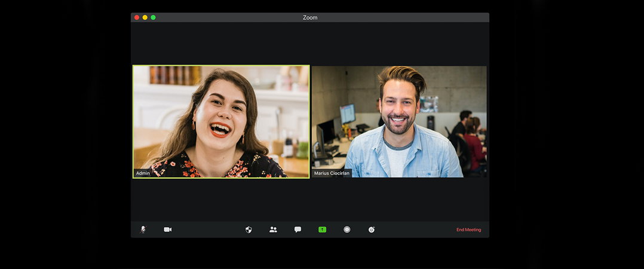Select the Admin video tile
The image size is (644, 269).
pos(221,121)
